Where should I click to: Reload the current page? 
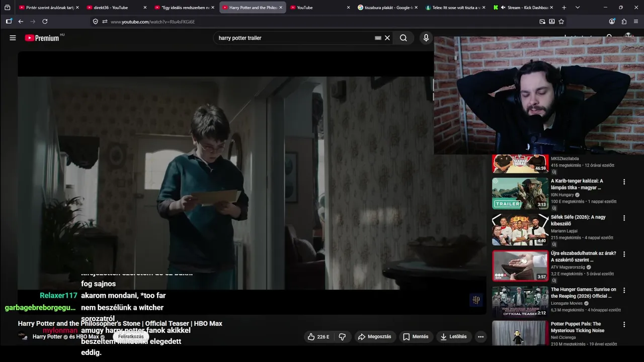pyautogui.click(x=45, y=22)
